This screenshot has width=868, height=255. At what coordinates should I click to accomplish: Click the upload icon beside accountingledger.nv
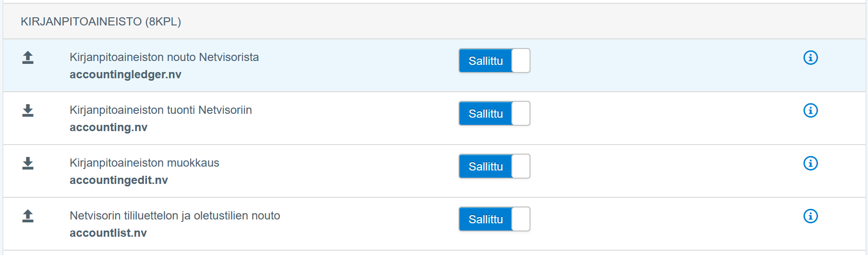[x=28, y=58]
